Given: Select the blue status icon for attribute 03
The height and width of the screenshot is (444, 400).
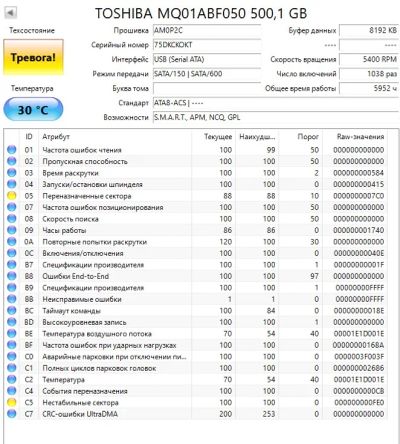Looking at the screenshot, I should tap(12, 173).
